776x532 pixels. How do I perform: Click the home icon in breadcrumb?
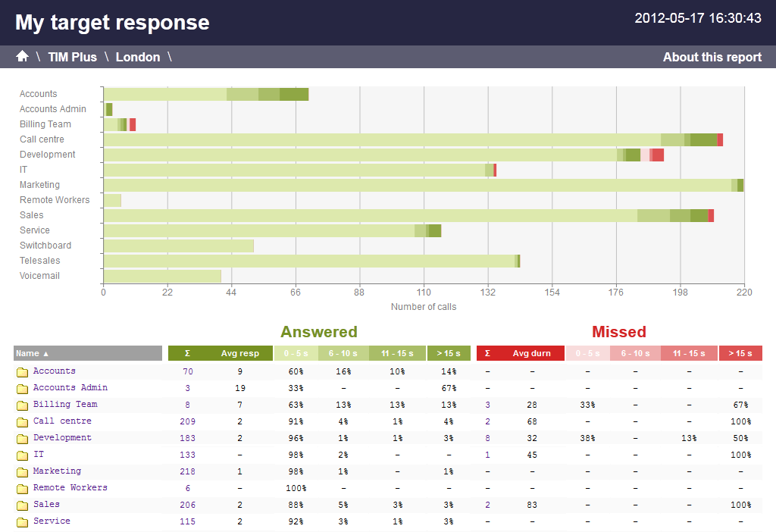pyautogui.click(x=22, y=57)
